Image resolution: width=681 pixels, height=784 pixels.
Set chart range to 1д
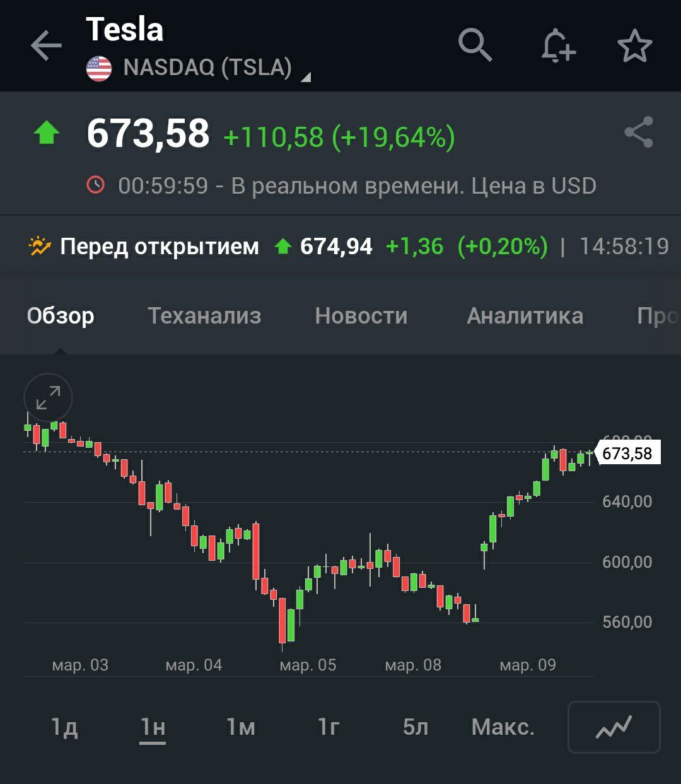[64, 727]
